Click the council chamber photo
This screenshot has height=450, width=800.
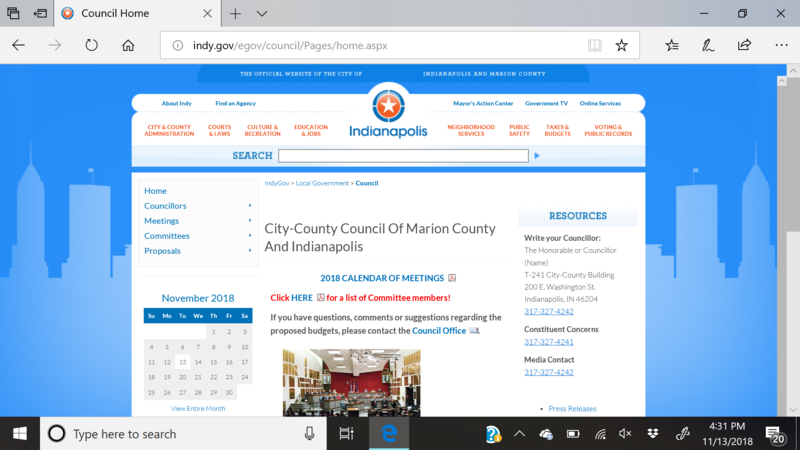click(x=352, y=383)
